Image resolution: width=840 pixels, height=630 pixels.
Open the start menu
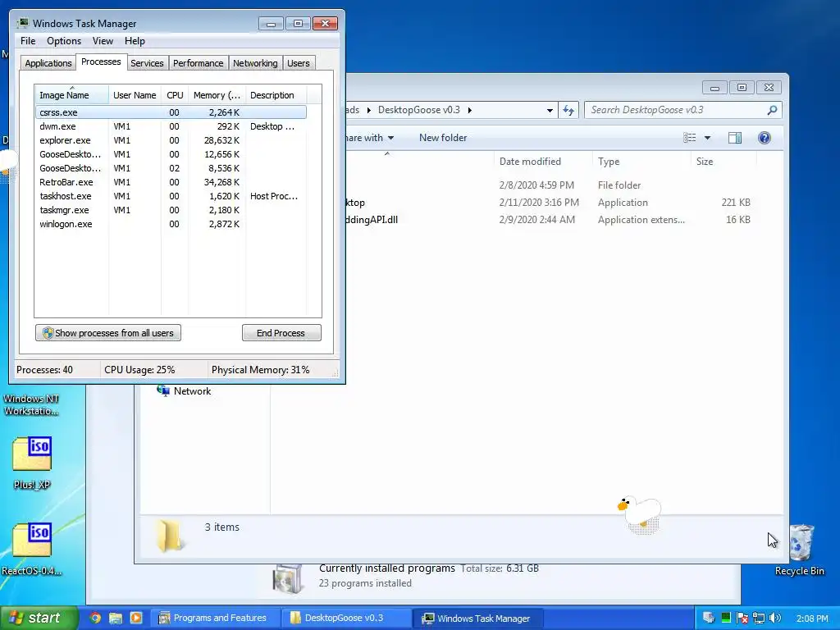(38, 618)
